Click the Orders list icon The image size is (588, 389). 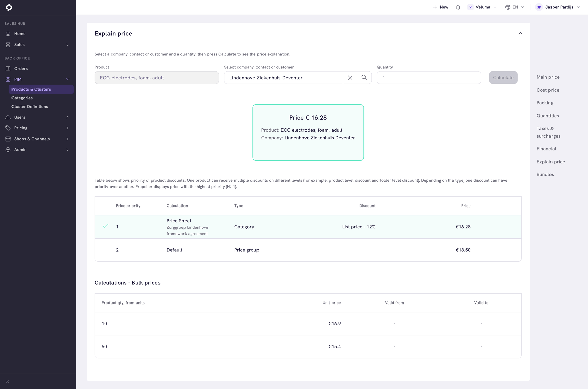(8, 69)
